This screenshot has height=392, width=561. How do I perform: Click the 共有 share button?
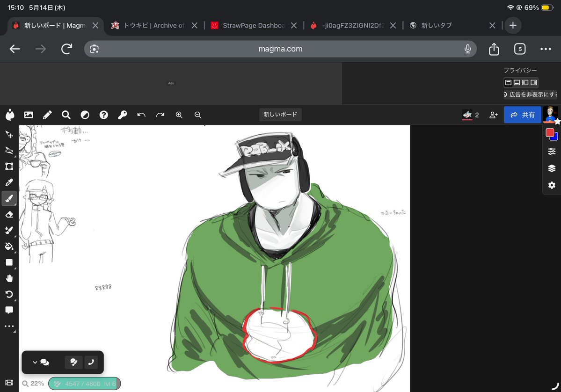[x=522, y=115]
